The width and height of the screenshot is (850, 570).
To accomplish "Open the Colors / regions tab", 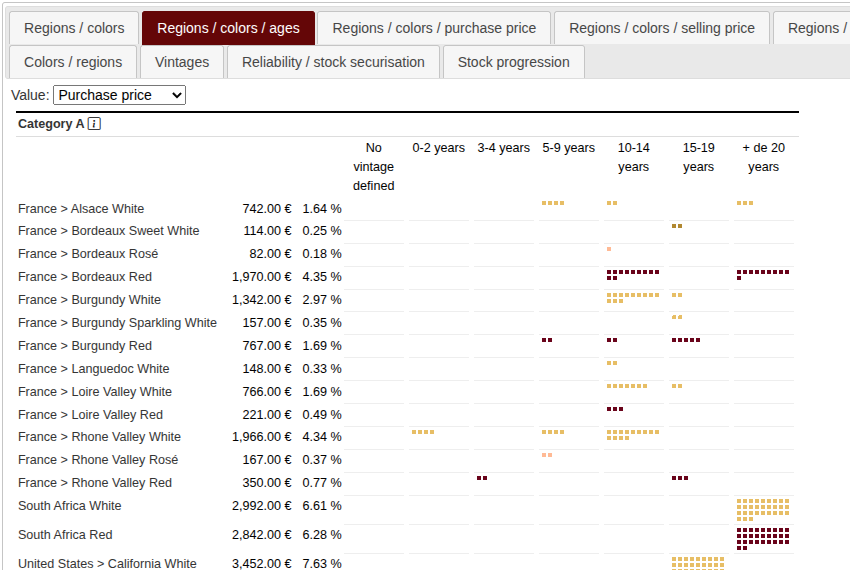I will tap(73, 62).
